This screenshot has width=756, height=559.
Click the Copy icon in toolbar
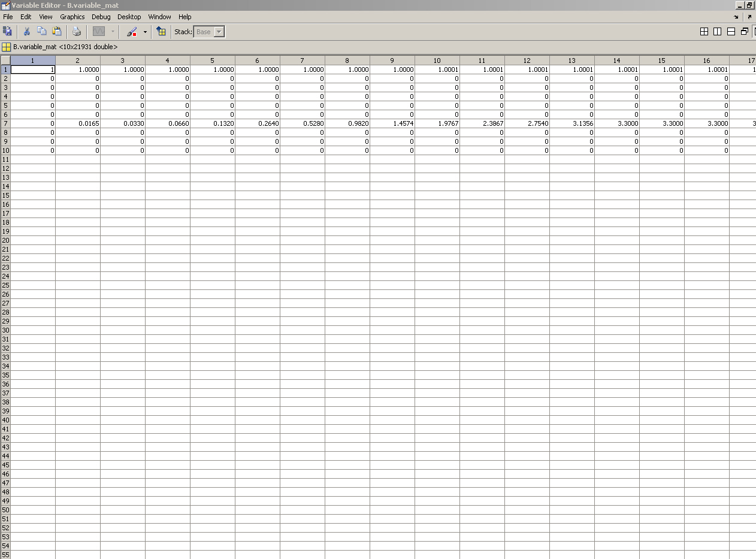(x=41, y=31)
